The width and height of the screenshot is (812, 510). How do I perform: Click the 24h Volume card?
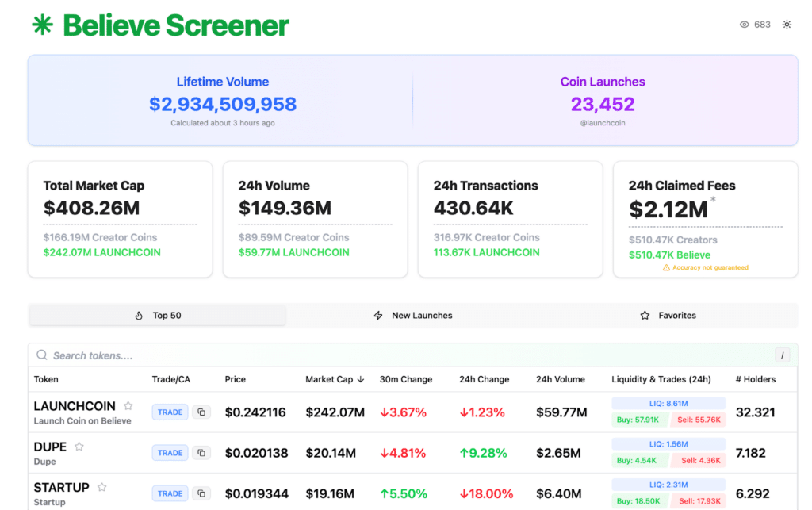316,219
